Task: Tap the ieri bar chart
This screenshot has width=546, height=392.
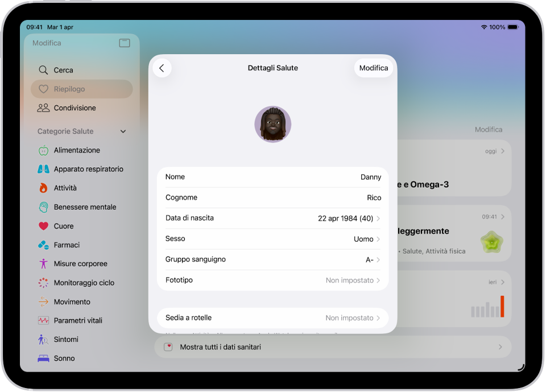Action: tap(487, 307)
